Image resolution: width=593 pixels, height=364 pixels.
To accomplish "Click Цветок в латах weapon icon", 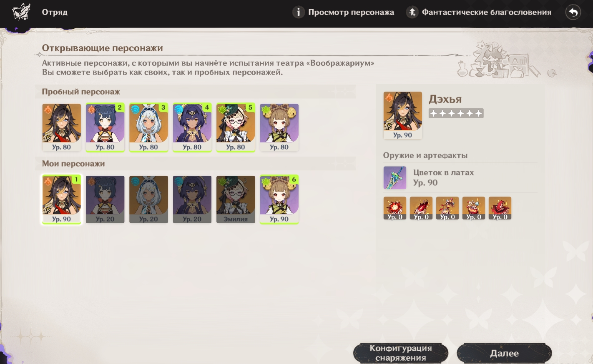I will [x=394, y=177].
